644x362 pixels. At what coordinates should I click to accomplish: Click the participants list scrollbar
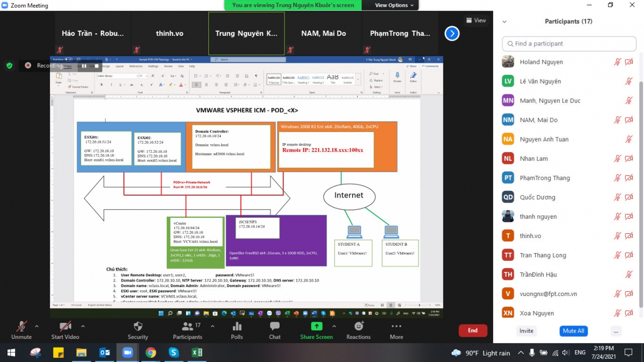point(641,188)
